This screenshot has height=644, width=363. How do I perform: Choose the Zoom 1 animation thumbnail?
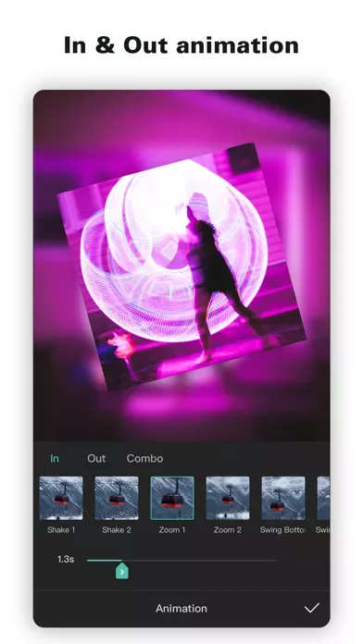pos(172,498)
